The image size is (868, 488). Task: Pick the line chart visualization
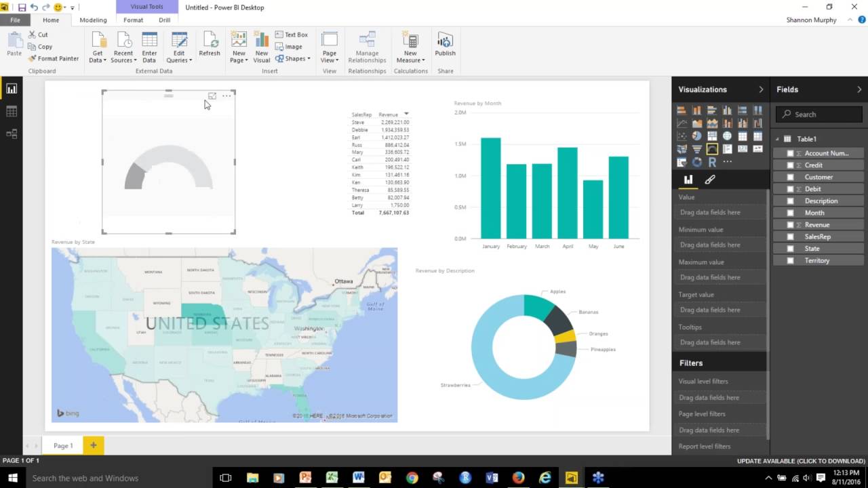(x=682, y=123)
